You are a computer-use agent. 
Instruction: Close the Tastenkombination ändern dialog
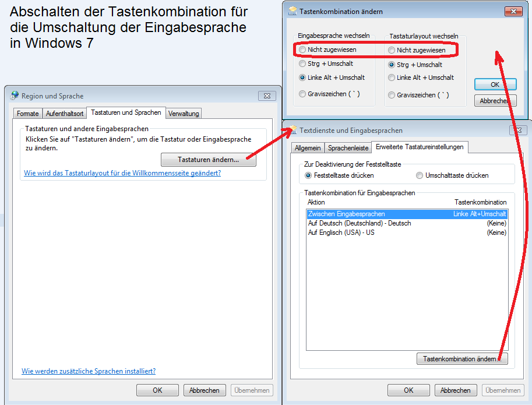click(513, 12)
